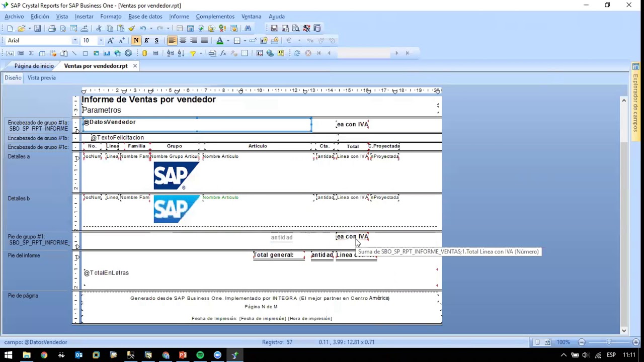Toggle center text alignment

pyautogui.click(x=183, y=41)
